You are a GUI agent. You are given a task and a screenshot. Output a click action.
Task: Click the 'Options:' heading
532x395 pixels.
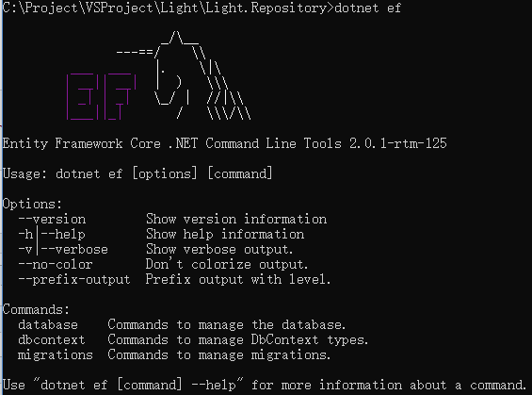tap(32, 204)
